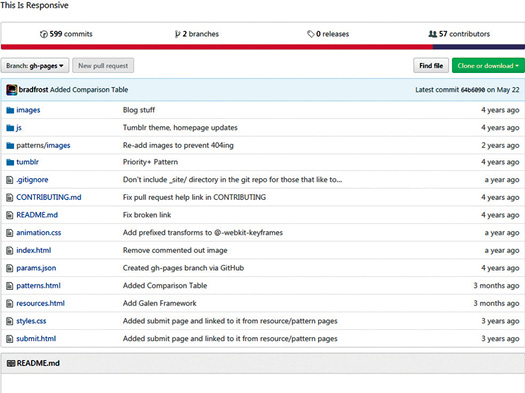Viewport: 525px width, 393px height.
Task: Click the contributors people icon
Action: point(433,34)
